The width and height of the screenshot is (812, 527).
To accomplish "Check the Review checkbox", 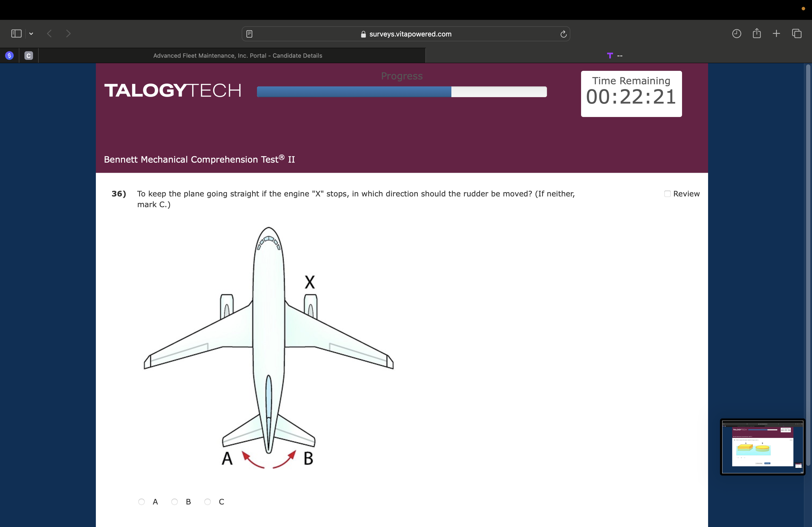I will coord(667,194).
